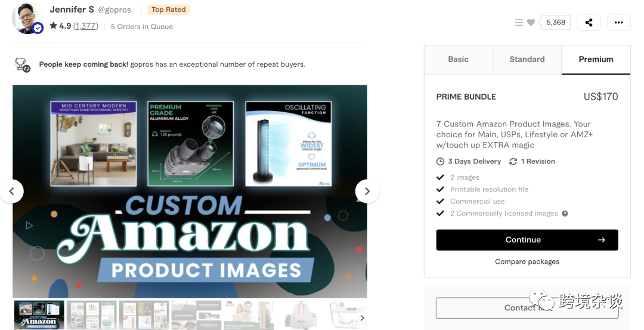Open the list/collections icon beside the heart
This screenshot has height=330, width=644.
point(519,23)
